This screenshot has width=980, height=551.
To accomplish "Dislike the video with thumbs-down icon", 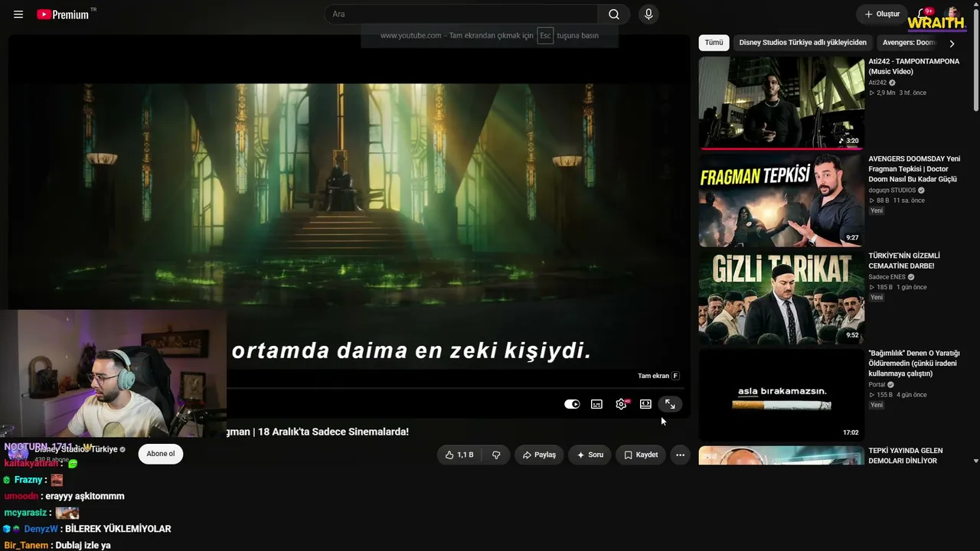I will point(496,455).
